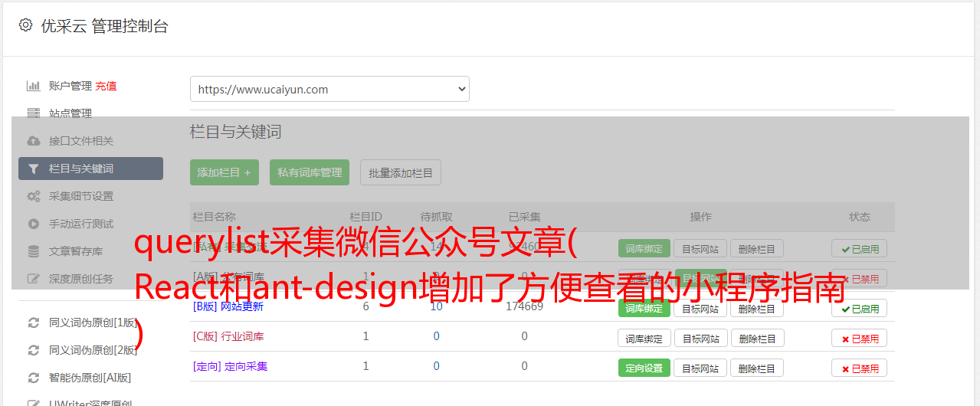The height and width of the screenshot is (406, 980).
Task: Click the refresh icon for 同义词伪原创[2版]
Action: 33,350
